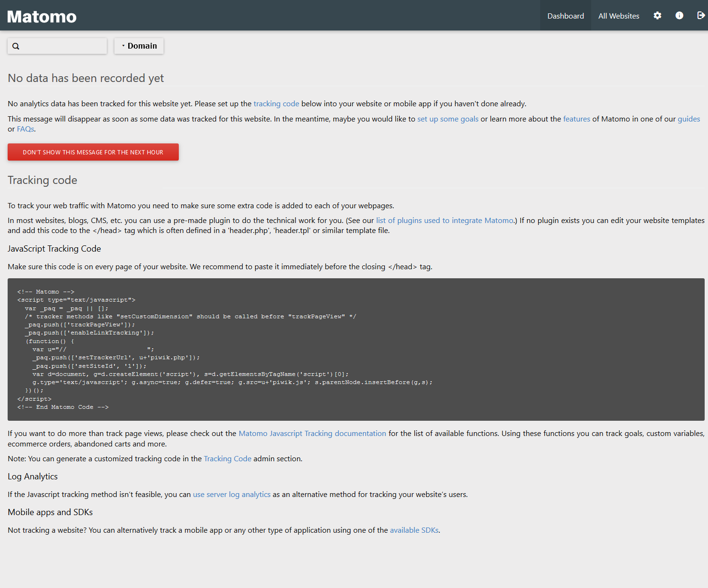This screenshot has height=588, width=708.
Task: Go to Tracking Code admin section link
Action: point(227,459)
